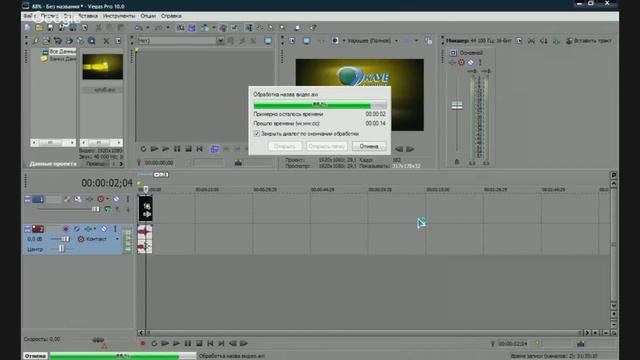
Task: Click Отмена in the render dialog
Action: point(369,146)
